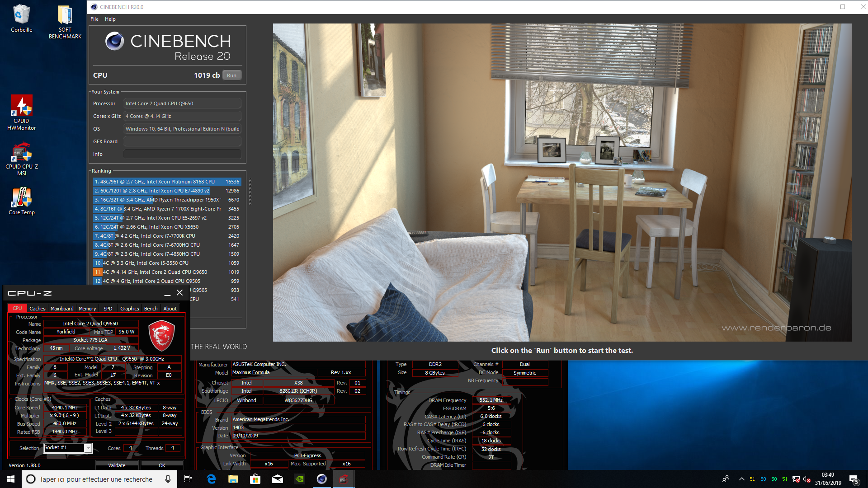Viewport: 868px width, 488px height.
Task: Open the Action Center notifications icon
Action: click(854, 479)
